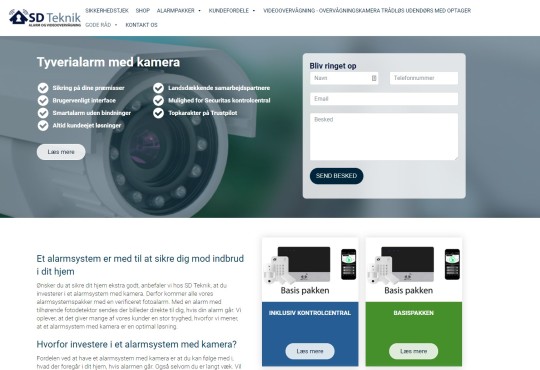Viewport: 540px width, 370px height.
Task: Click checkmark icon beside Topkarakter på Trustpilot
Action: [158, 113]
